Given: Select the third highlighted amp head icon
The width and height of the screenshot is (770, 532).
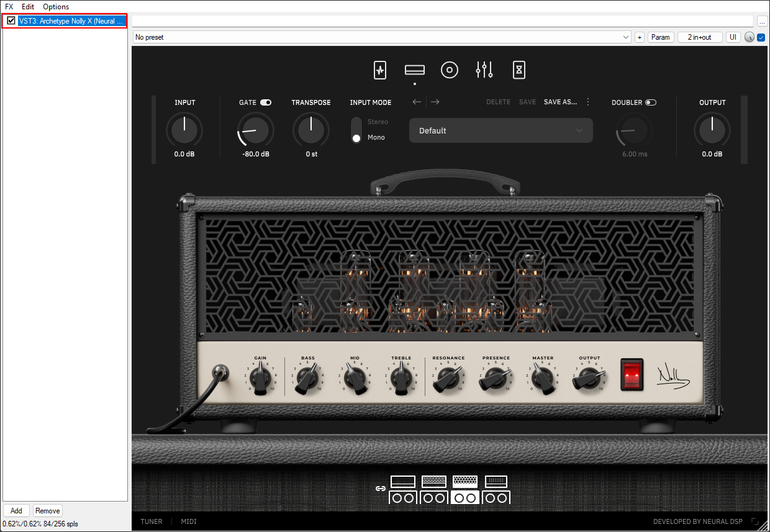Looking at the screenshot, I should 465,482.
